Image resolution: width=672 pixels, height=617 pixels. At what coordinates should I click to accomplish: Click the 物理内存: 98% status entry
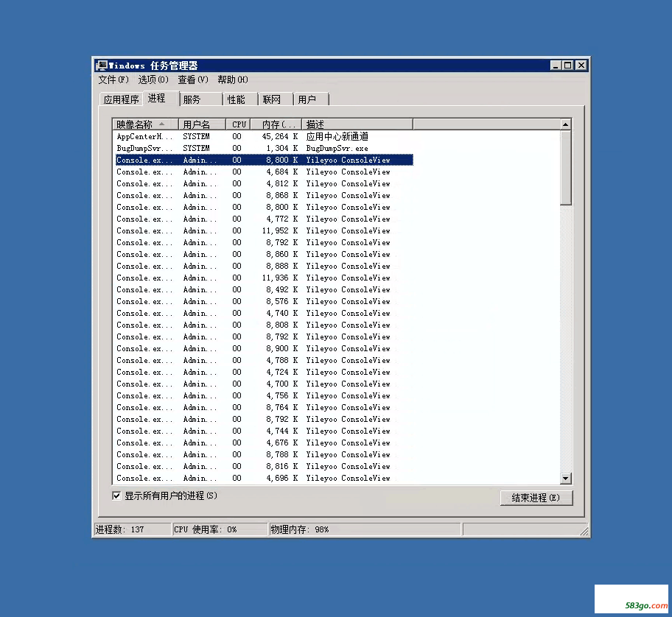(x=365, y=529)
